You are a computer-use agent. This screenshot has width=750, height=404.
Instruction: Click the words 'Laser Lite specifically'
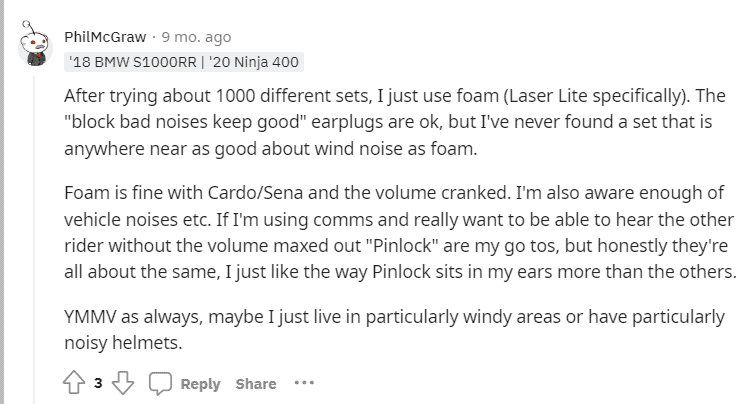pyautogui.click(x=596, y=96)
